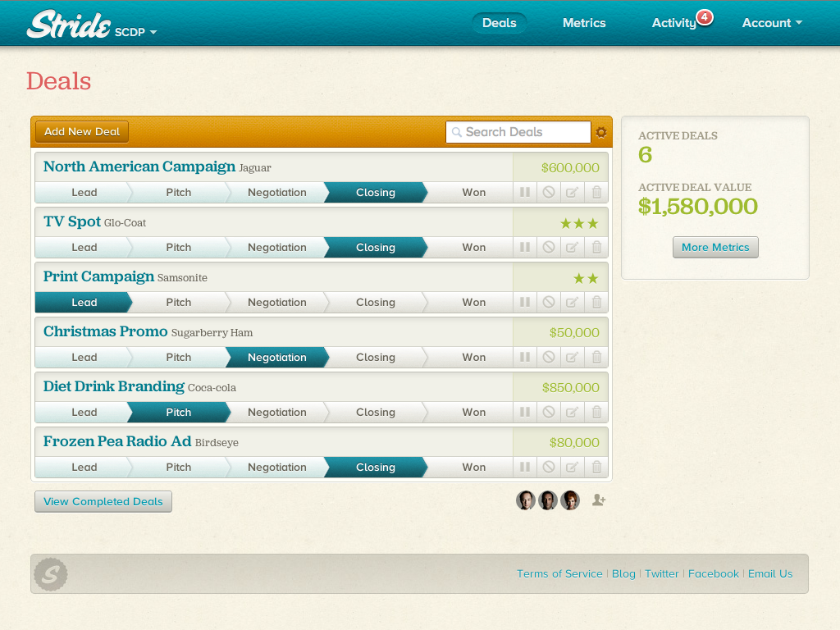Image resolution: width=840 pixels, height=630 pixels.
Task: Open the Terms of Service link
Action: [559, 573]
